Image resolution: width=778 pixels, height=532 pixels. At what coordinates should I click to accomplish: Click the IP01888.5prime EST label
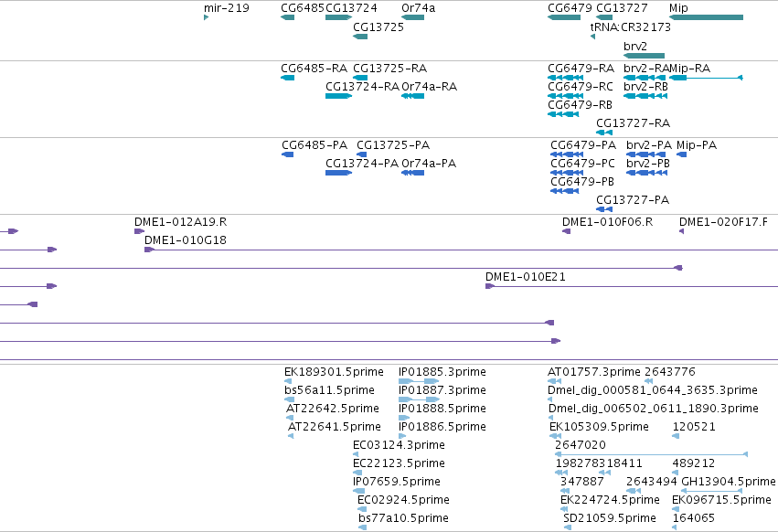442,409
